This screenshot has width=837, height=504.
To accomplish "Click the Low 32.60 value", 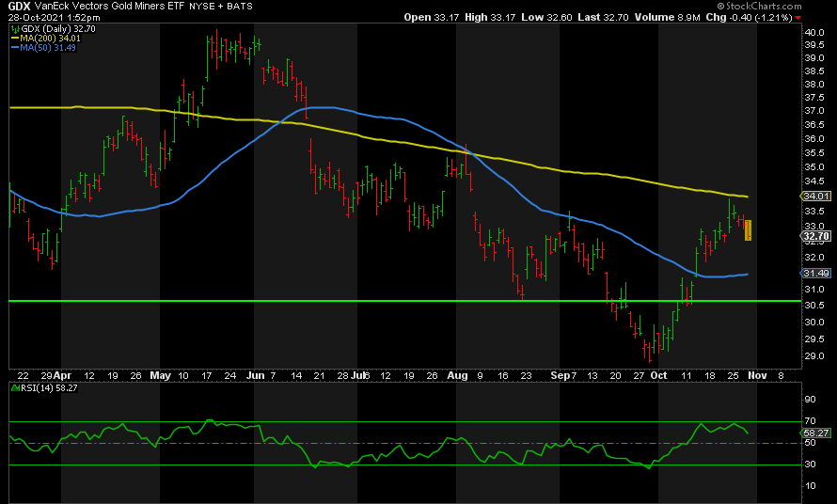I will [546, 17].
